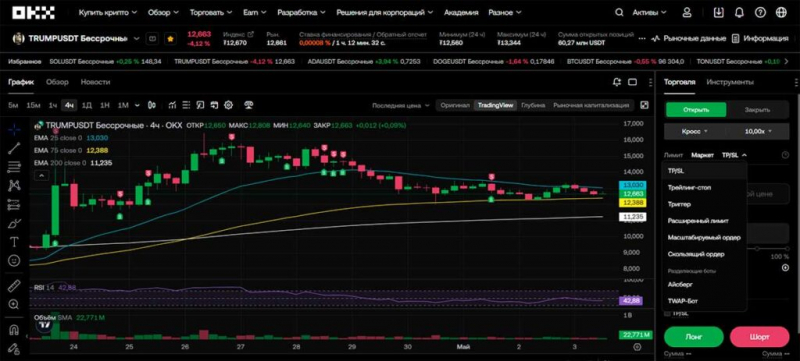Open the Активы dropdown
This screenshot has height=361, width=800.
(649, 12)
